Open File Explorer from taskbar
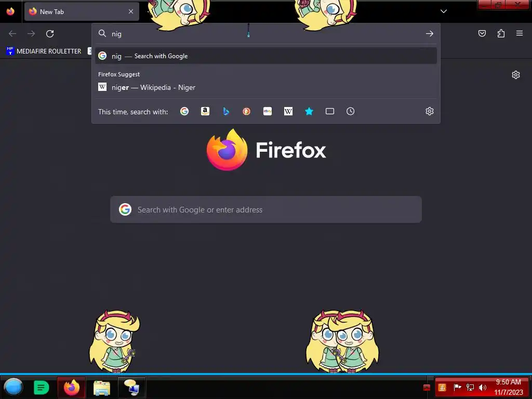532x399 pixels. click(x=102, y=388)
